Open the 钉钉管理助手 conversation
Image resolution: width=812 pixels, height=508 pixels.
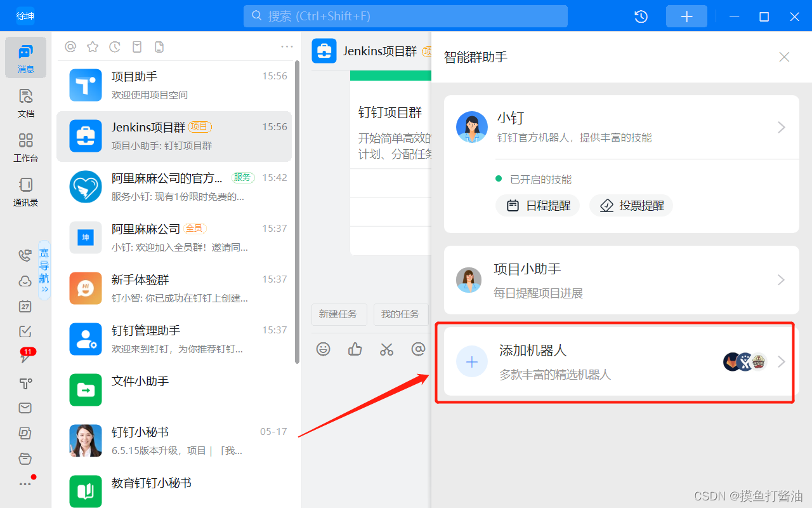pos(174,340)
